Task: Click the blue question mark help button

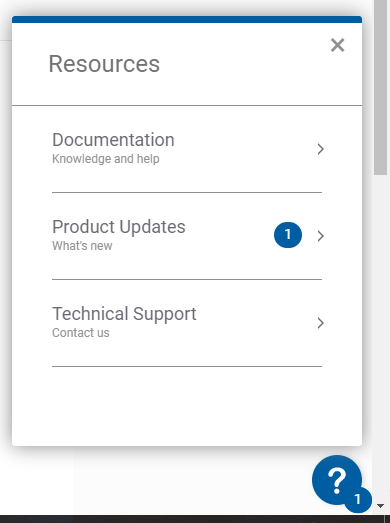Action: (337, 480)
